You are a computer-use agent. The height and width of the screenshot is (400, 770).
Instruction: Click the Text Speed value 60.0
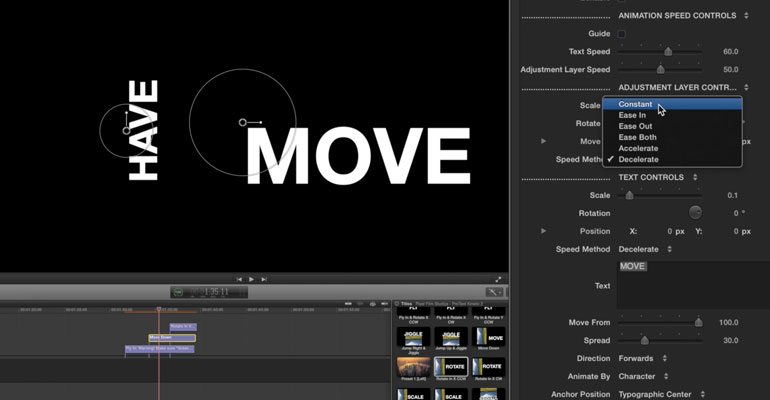730,52
